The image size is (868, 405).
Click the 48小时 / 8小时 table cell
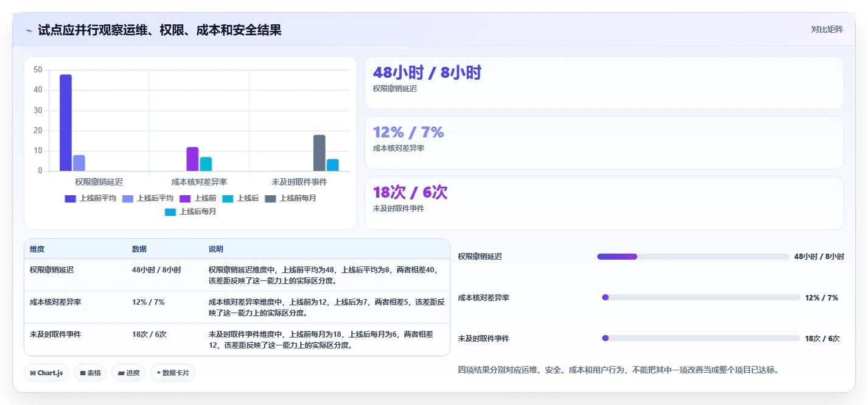tap(156, 269)
